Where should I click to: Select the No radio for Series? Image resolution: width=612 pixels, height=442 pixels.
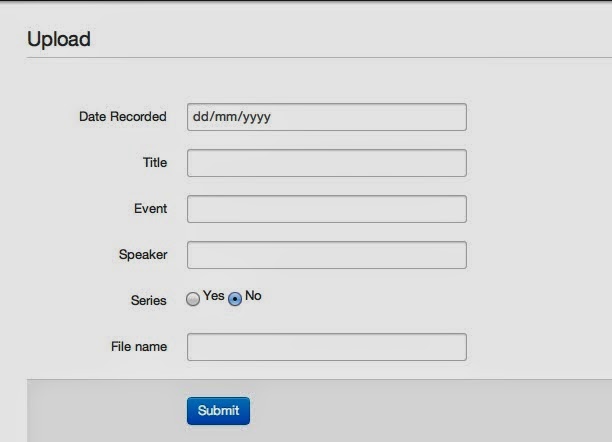235,299
